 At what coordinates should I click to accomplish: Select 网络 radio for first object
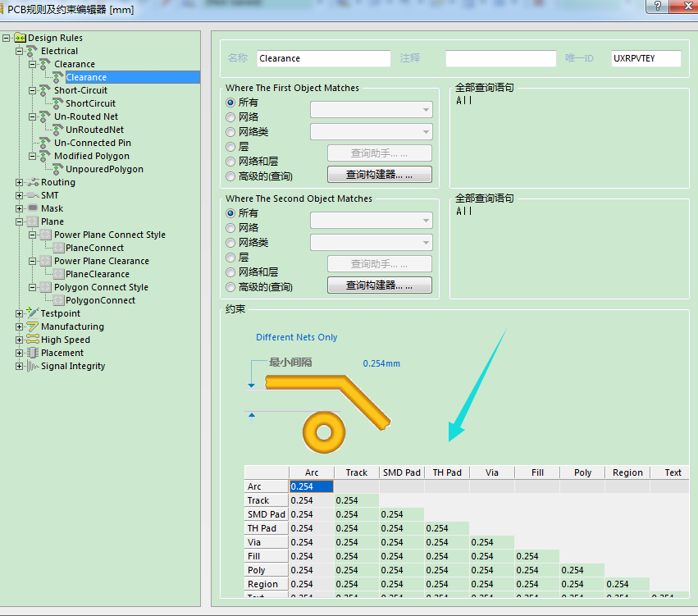tap(230, 117)
